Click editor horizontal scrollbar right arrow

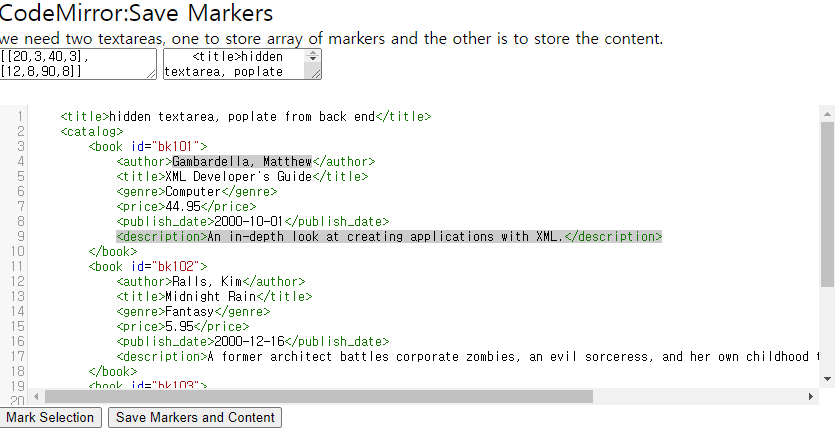[811, 396]
